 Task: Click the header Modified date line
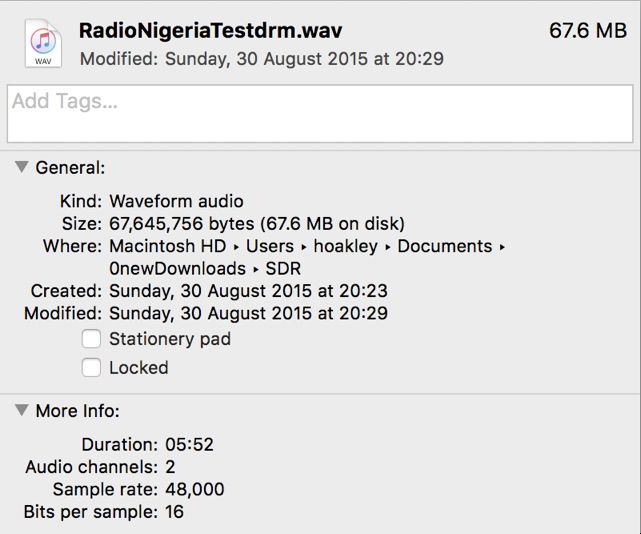click(262, 59)
